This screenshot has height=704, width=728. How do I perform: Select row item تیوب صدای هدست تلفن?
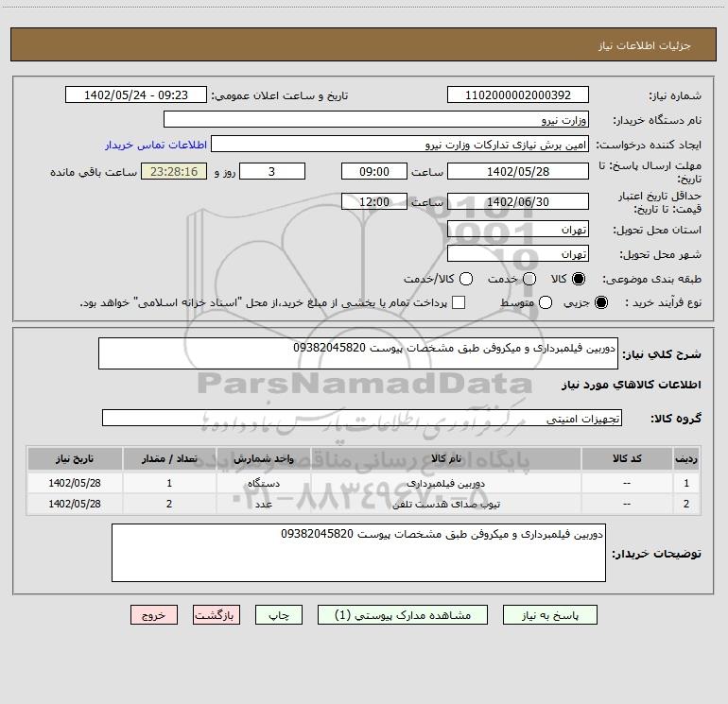(x=446, y=504)
